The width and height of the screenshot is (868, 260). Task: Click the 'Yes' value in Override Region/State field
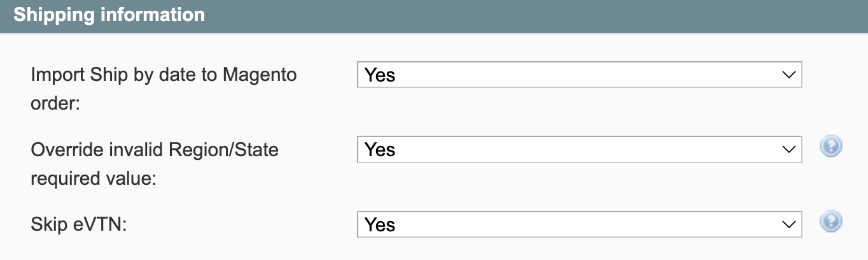(x=380, y=150)
